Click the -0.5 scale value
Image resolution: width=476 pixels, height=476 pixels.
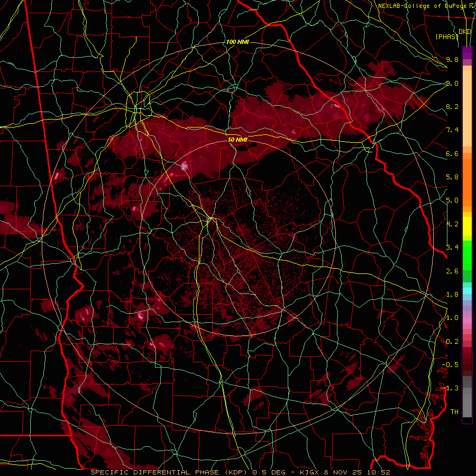pos(450,365)
